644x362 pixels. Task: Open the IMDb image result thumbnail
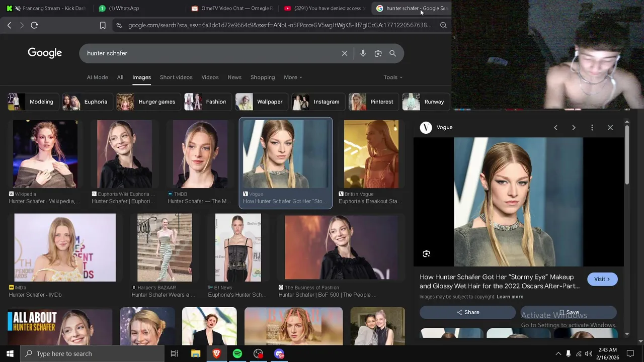point(65,247)
